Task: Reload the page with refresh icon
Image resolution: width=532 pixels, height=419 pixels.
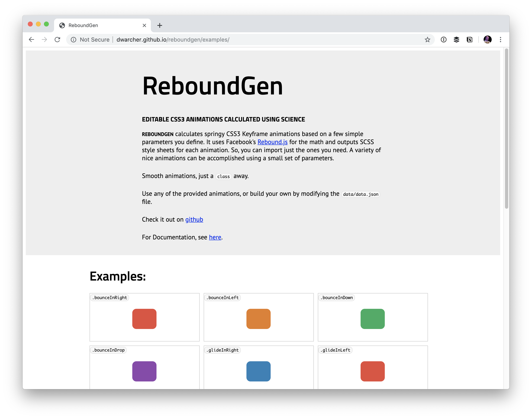Action: tap(57, 40)
